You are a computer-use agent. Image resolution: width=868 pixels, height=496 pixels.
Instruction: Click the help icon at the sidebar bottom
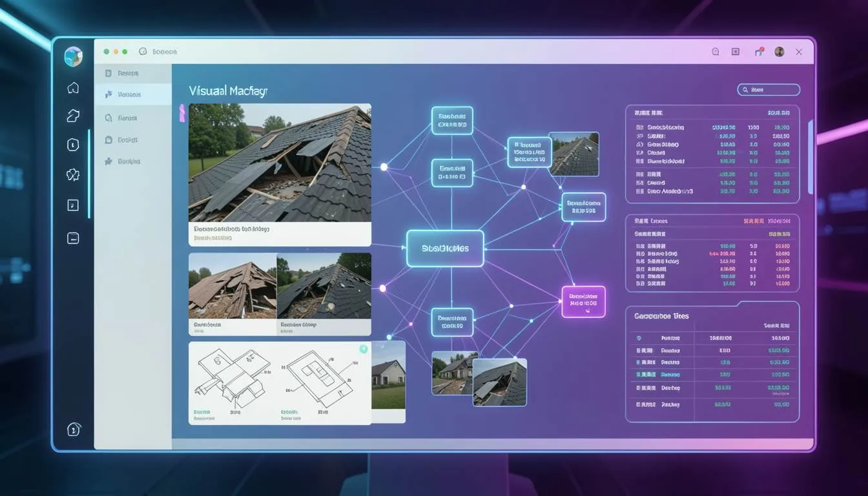73,429
